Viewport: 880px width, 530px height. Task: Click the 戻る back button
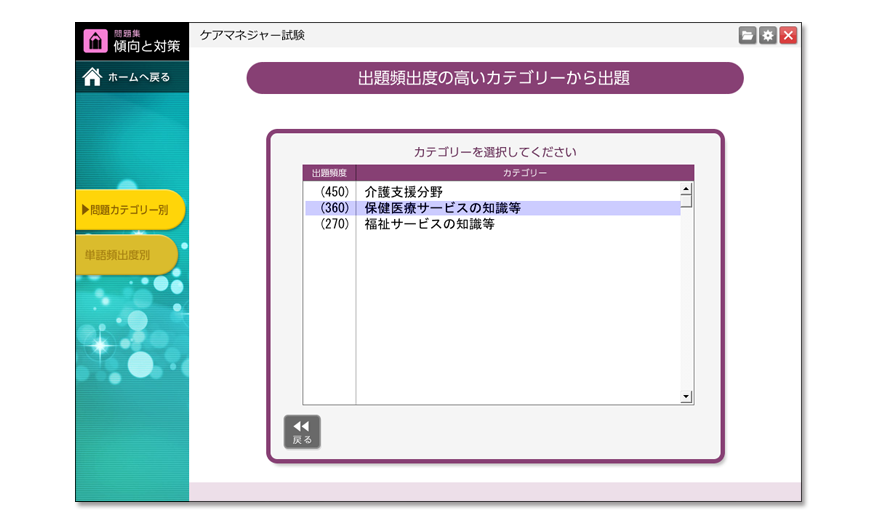pyautogui.click(x=302, y=432)
